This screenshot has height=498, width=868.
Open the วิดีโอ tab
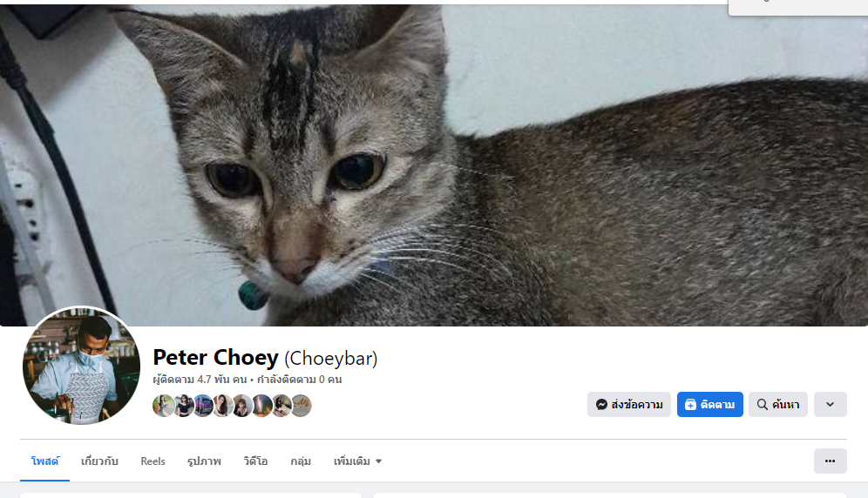click(255, 461)
